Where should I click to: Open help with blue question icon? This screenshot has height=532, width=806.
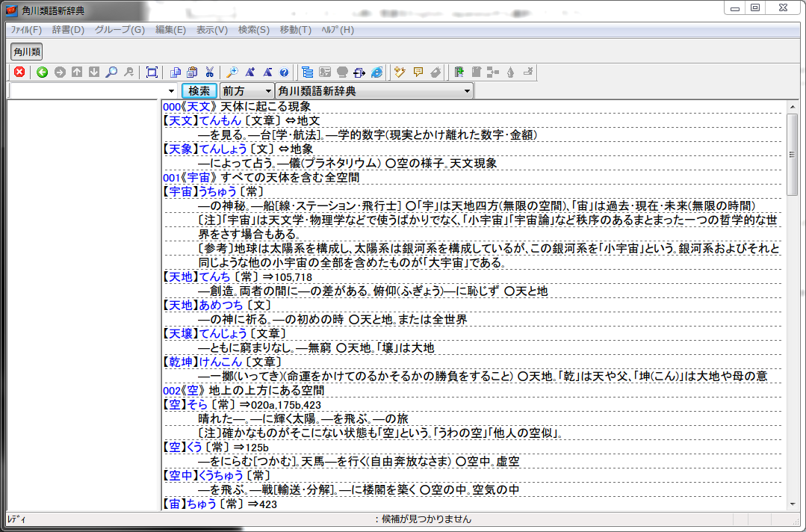[284, 72]
